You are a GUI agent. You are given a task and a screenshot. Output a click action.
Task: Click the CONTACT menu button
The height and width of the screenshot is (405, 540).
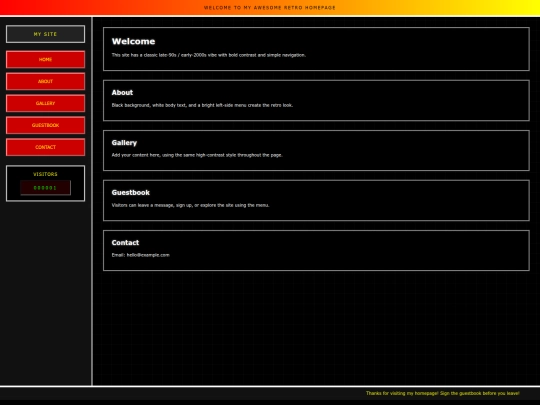[x=45, y=147]
